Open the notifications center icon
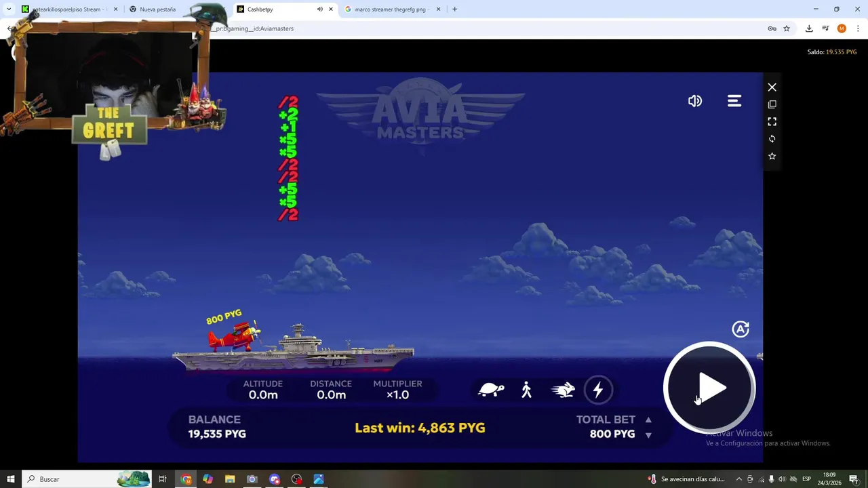Viewport: 868px width, 488px height. 854,479
